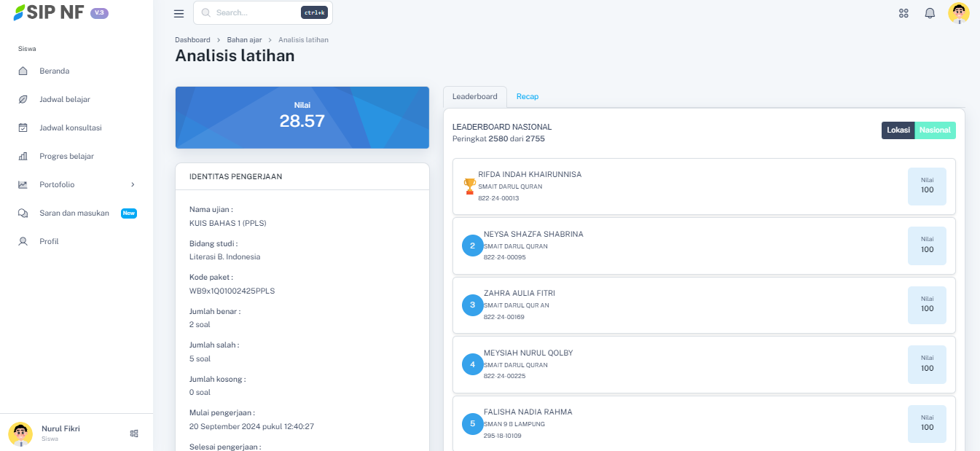The width and height of the screenshot is (980, 451).
Task: Open the Recap tab
Action: coord(527,97)
